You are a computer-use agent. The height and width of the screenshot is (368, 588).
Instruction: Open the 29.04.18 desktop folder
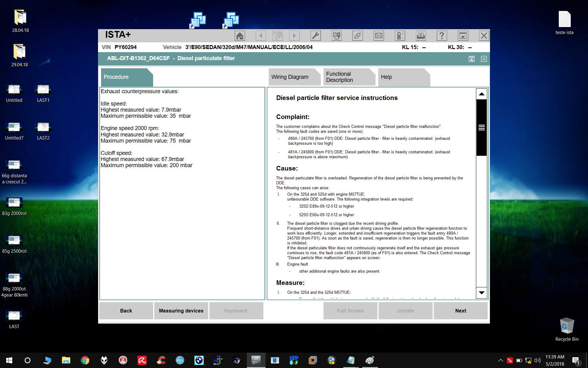pos(20,55)
